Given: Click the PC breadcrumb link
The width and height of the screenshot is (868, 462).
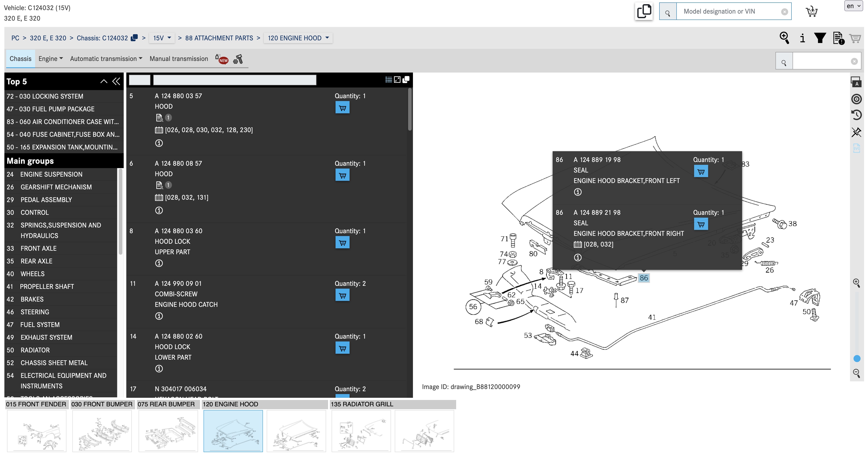Looking at the screenshot, I should tap(15, 38).
